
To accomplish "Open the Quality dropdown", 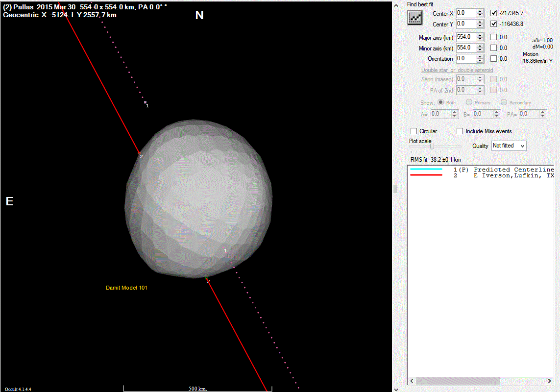I will point(509,146).
